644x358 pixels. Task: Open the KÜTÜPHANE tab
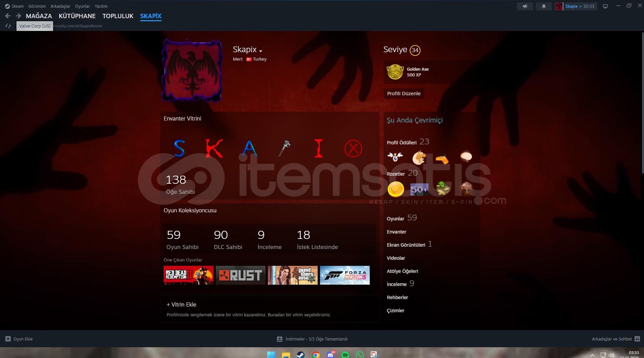click(77, 16)
